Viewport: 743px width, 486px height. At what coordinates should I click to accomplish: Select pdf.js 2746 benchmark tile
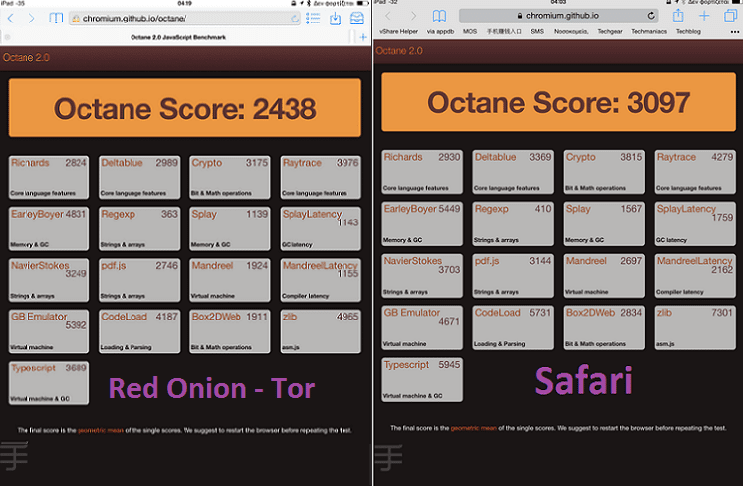[139, 280]
